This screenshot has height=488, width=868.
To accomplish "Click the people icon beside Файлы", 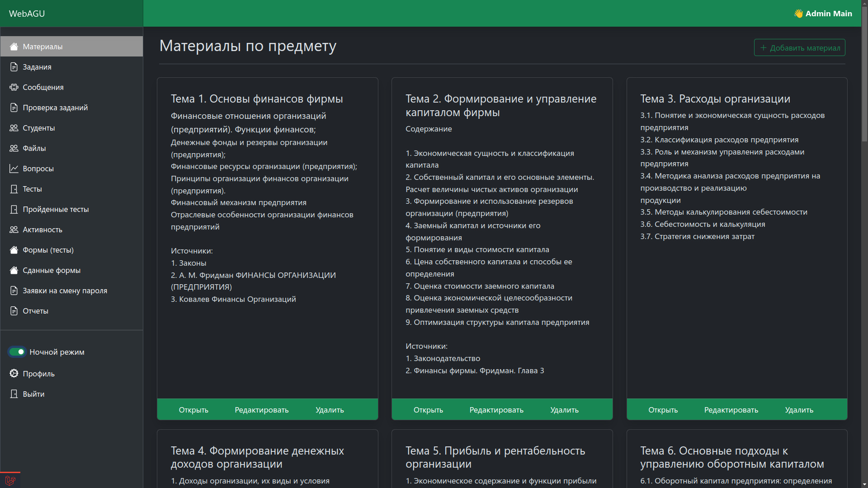I will click(x=14, y=148).
